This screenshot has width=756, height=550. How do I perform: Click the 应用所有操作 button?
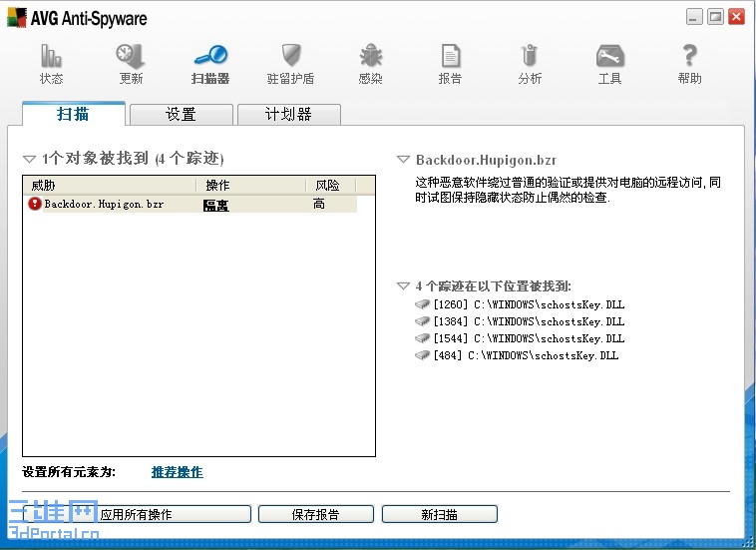(137, 514)
